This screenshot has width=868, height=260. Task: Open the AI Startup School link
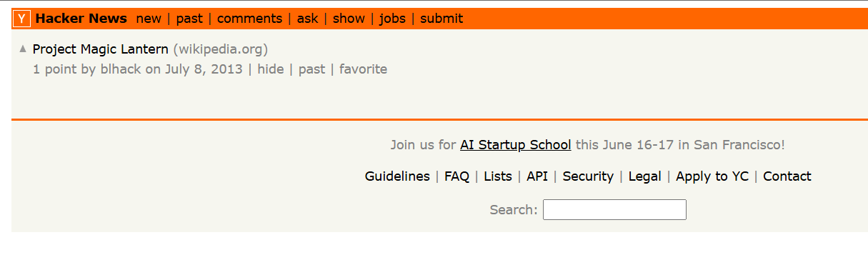point(515,144)
